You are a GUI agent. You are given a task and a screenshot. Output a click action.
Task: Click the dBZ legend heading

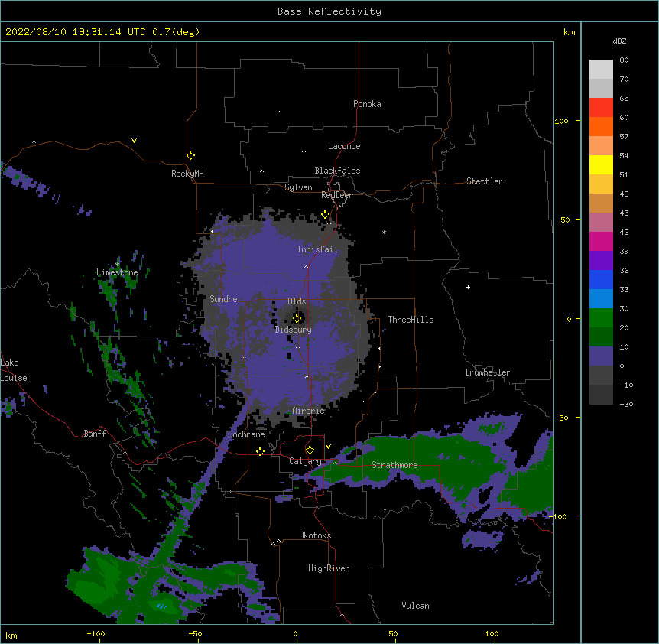click(x=619, y=41)
